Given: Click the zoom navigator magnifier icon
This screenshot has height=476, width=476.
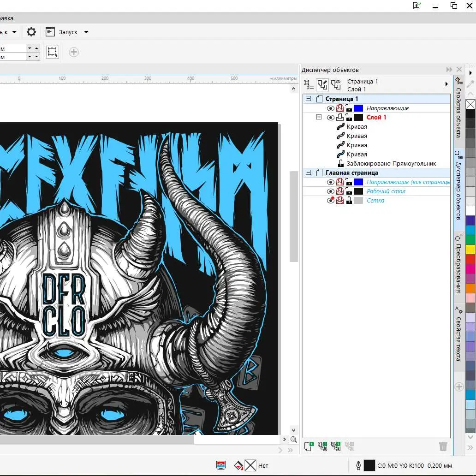Looking at the screenshot, I should 293,440.
